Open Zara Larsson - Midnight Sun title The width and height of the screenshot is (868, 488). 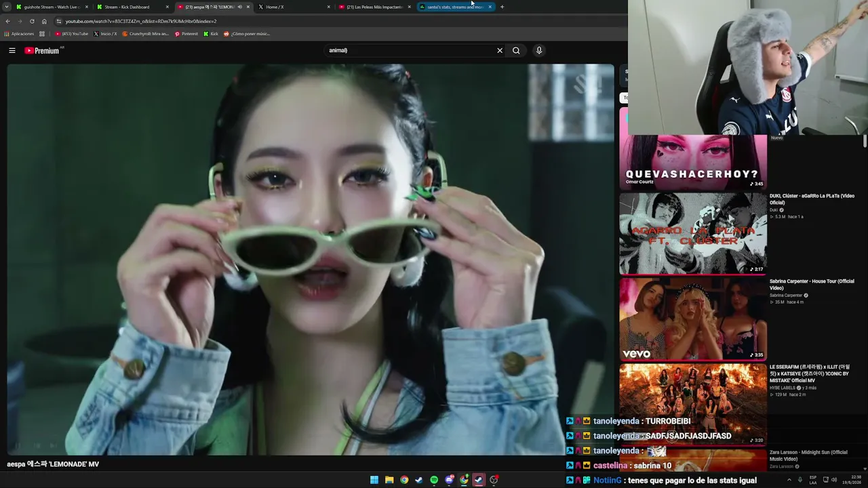[808, 455]
